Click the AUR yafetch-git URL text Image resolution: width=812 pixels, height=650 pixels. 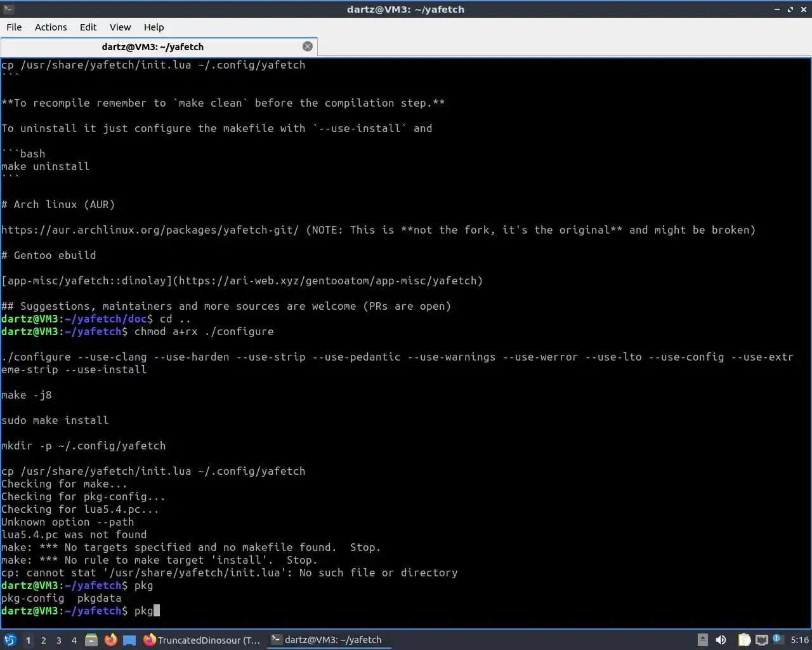(x=150, y=230)
